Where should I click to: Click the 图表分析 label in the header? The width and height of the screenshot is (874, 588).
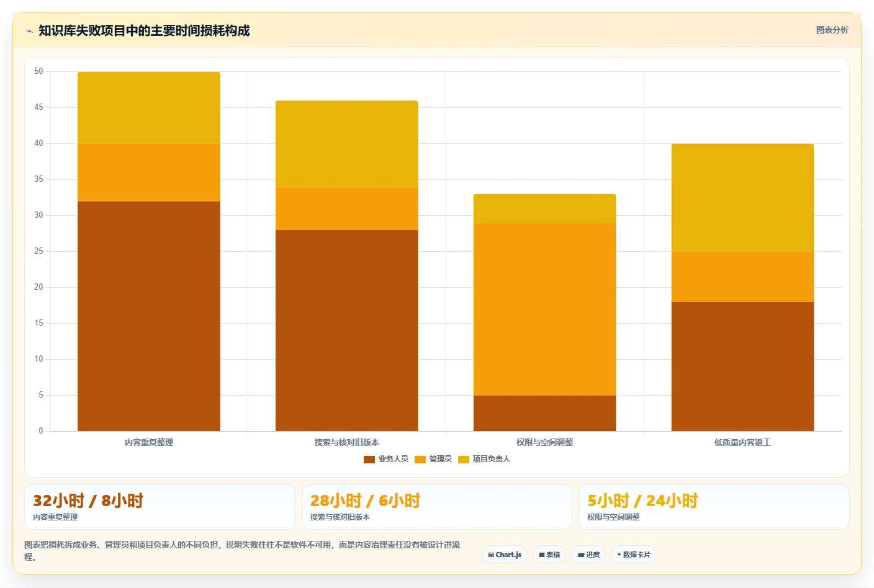pos(832,30)
